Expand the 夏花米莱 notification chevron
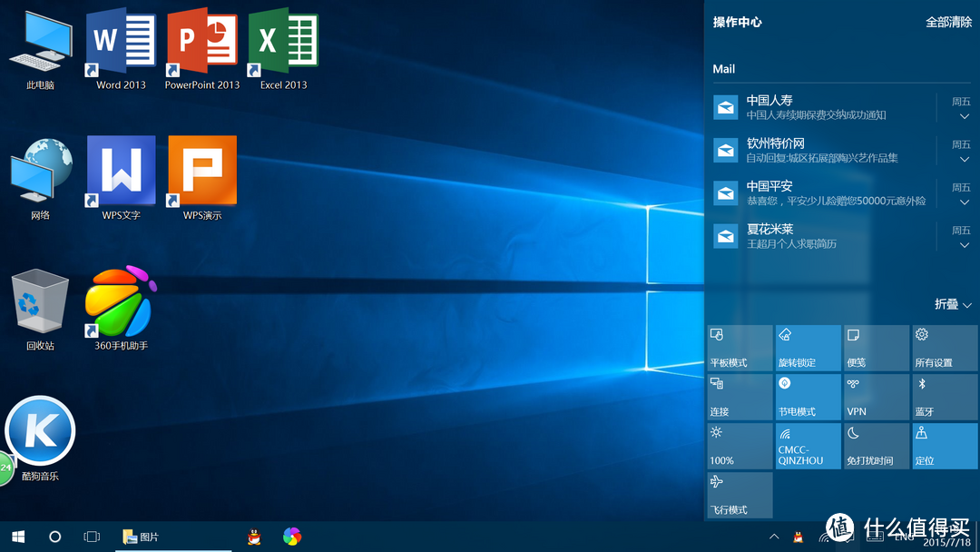Screen dimensions: 980x552 pyautogui.click(x=964, y=245)
